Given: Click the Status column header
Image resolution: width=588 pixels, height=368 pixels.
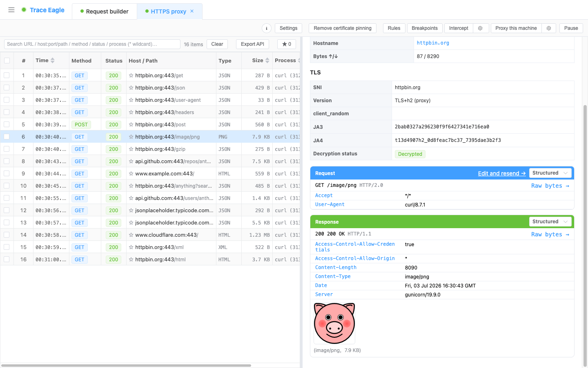Looking at the screenshot, I should pyautogui.click(x=114, y=61).
